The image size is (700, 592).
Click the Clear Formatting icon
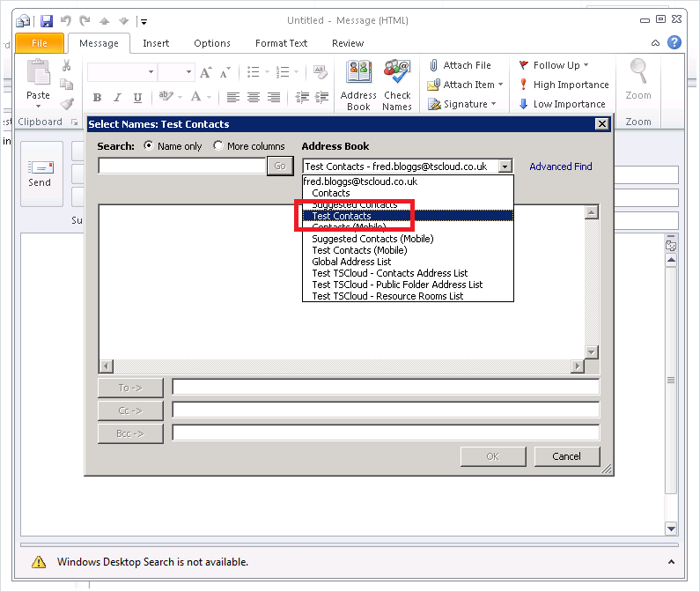(321, 72)
